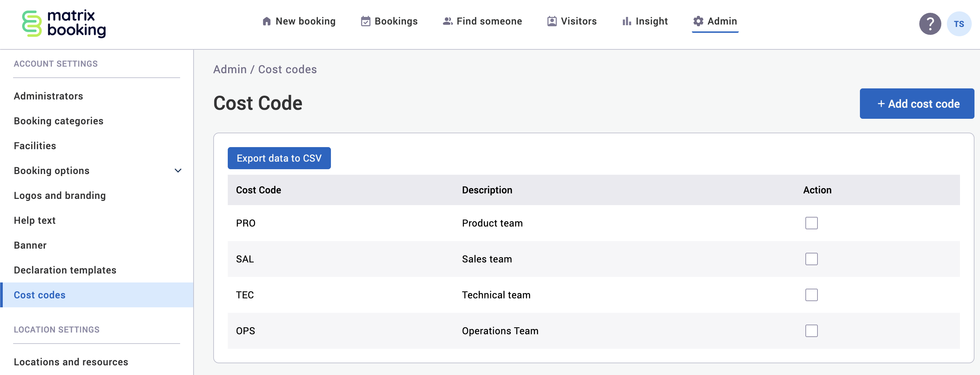Open Locations and resources settings
980x375 pixels.
71,362
